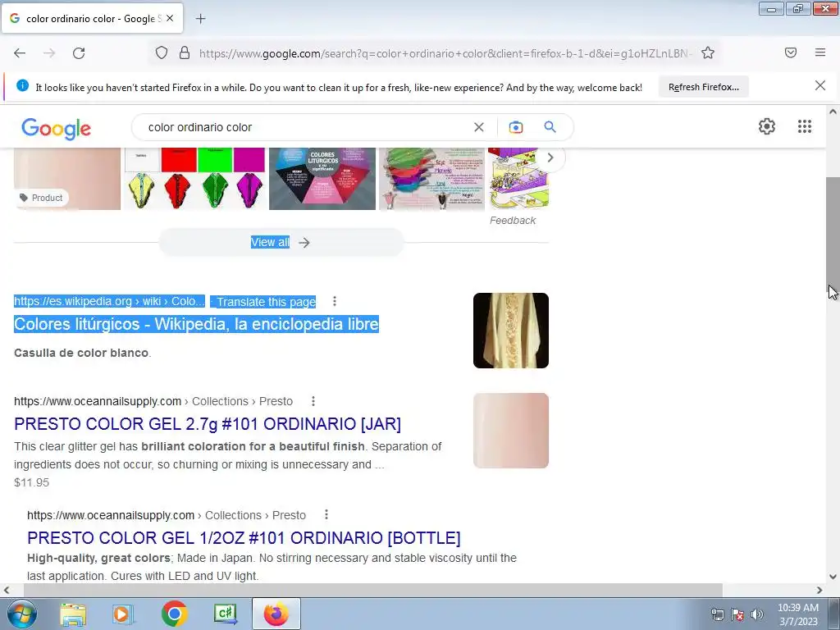Click the horizontal scrollbar left arrow

(7, 590)
